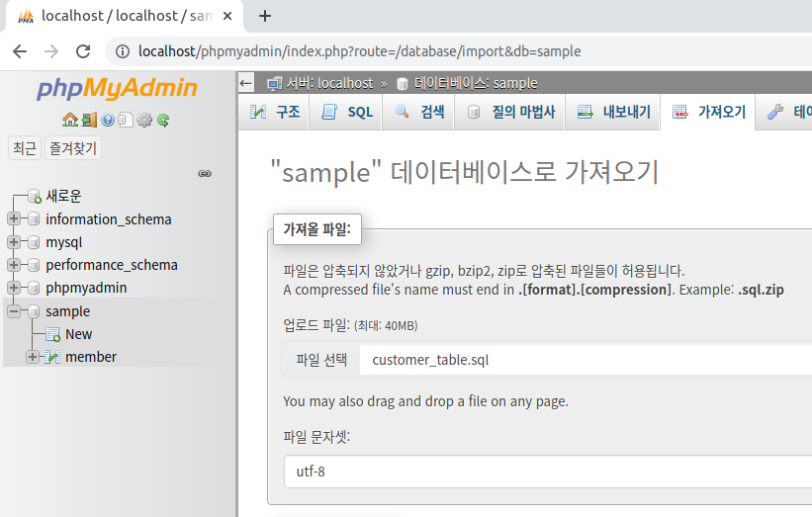Open the MySQL documentation pages icon
Screen dimensions: 812x517
[126, 120]
